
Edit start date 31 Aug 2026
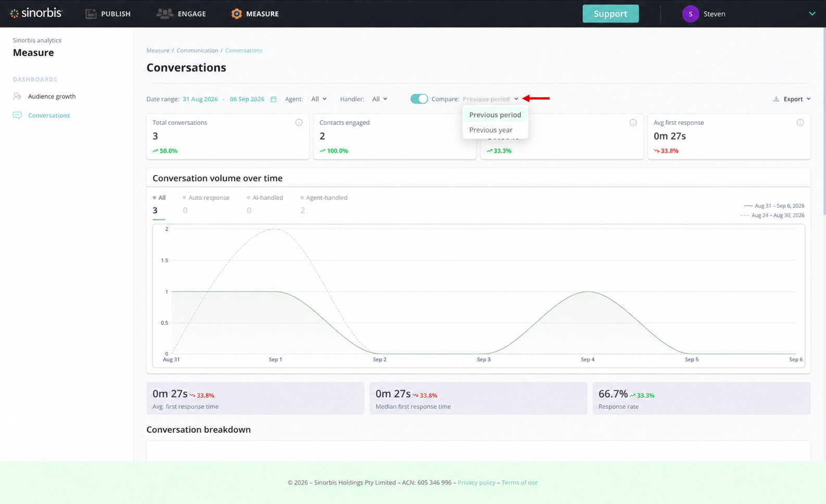tap(200, 99)
